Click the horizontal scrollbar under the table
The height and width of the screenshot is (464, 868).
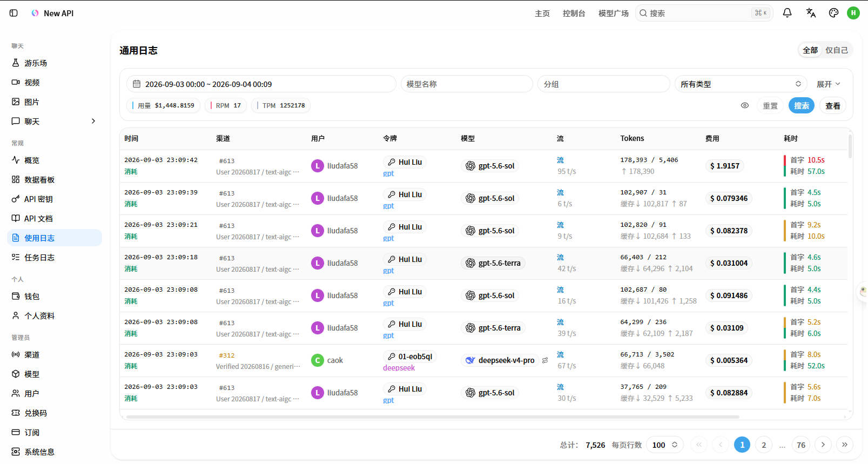pyautogui.click(x=433, y=417)
